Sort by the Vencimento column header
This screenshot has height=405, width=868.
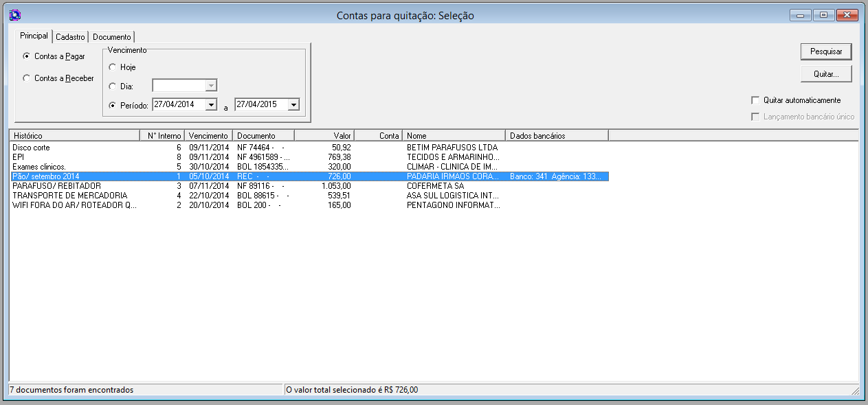point(208,135)
